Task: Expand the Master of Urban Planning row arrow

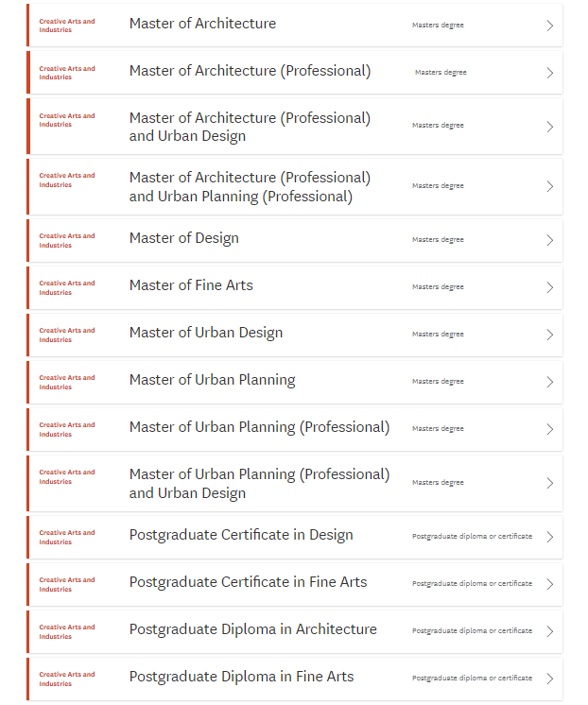Action: (550, 382)
